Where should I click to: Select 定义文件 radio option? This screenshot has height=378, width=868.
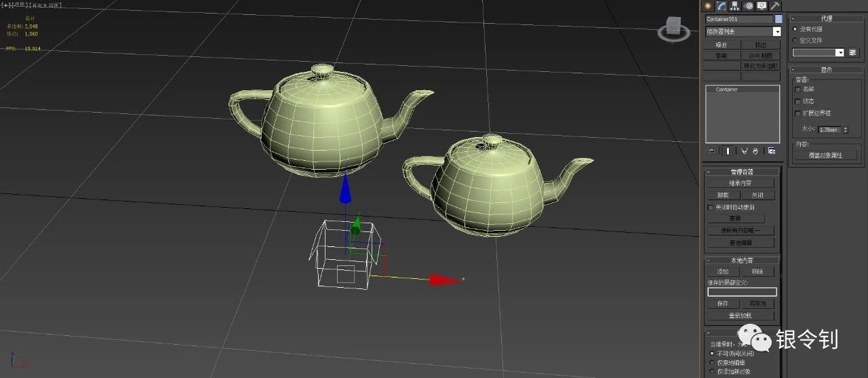coord(795,40)
